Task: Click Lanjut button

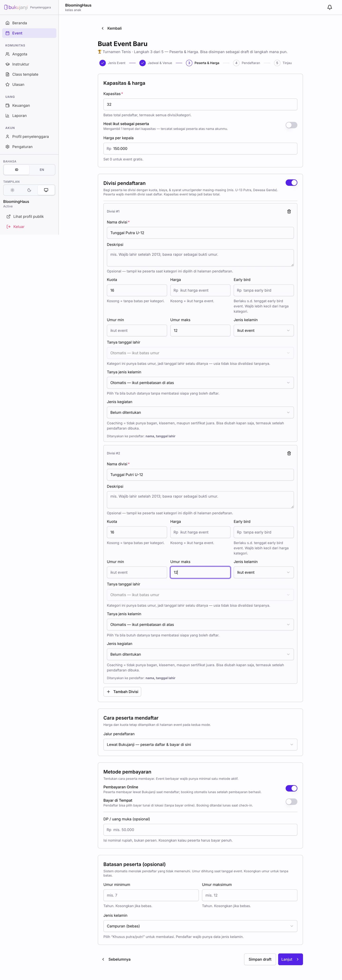Action: 290,959
